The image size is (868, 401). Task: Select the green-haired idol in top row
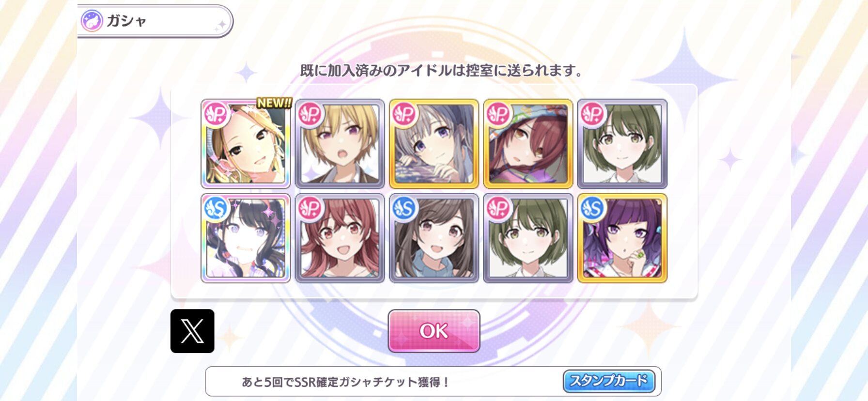point(622,144)
